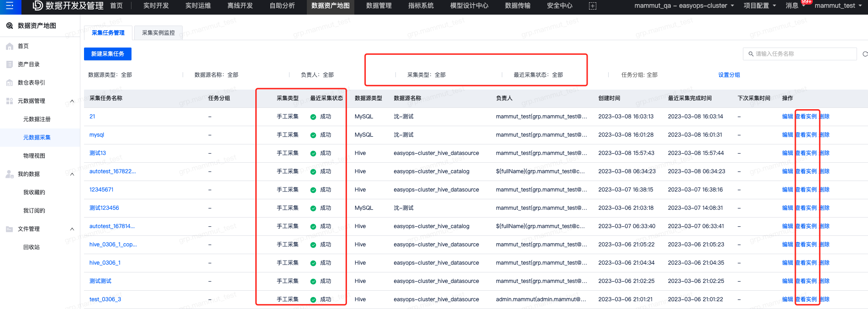Focus the 请输入任务名称 search field
Viewport: 868px width, 309px height.
[x=800, y=54]
